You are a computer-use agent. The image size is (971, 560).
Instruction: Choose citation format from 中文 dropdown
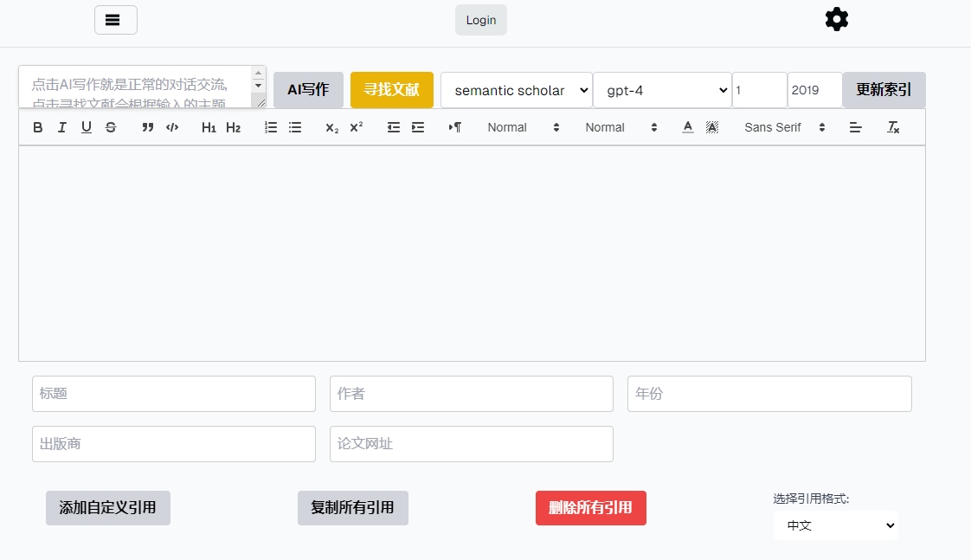point(835,525)
